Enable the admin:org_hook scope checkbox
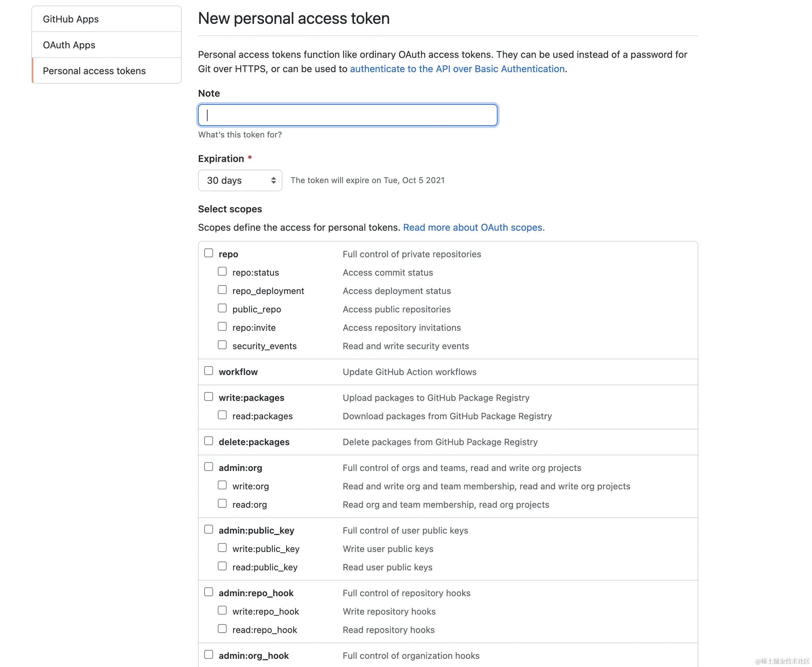 tap(209, 655)
